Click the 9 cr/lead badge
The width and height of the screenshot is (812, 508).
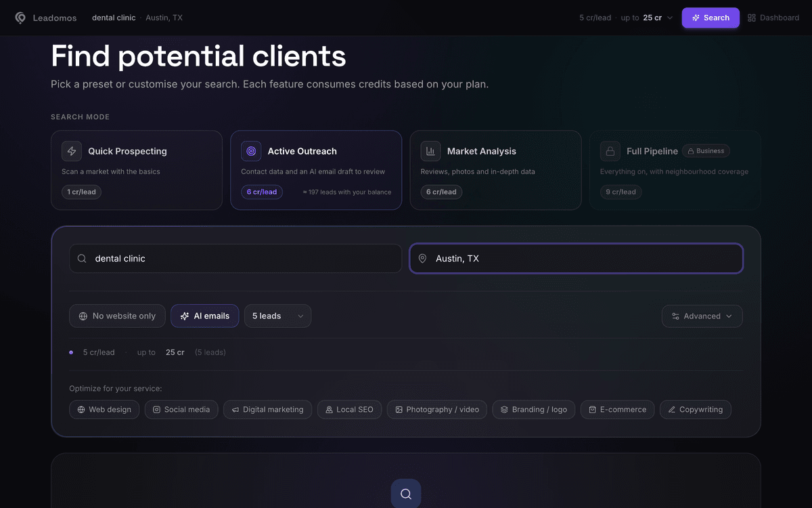pyautogui.click(x=621, y=192)
